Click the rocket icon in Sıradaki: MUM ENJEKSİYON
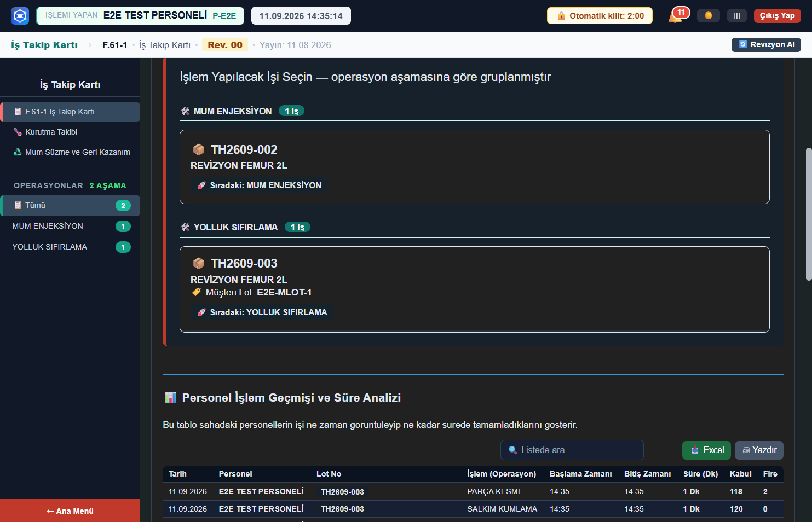Viewport: 812px width, 522px height. tap(202, 185)
